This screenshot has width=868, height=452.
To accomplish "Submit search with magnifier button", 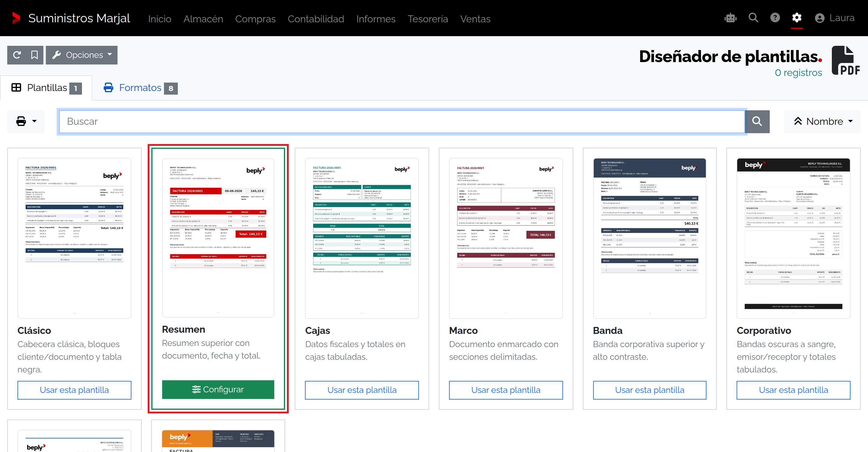I will click(x=757, y=121).
